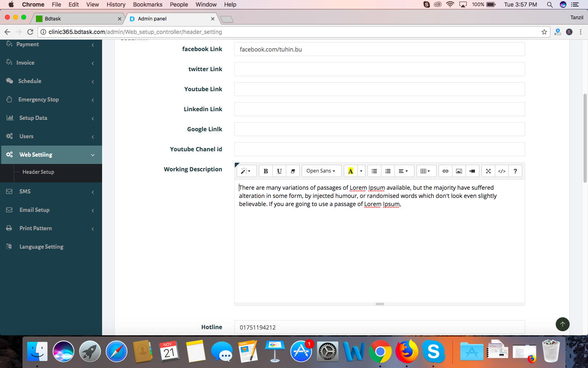Click the insert link icon
This screenshot has height=368, width=588.
coord(445,171)
